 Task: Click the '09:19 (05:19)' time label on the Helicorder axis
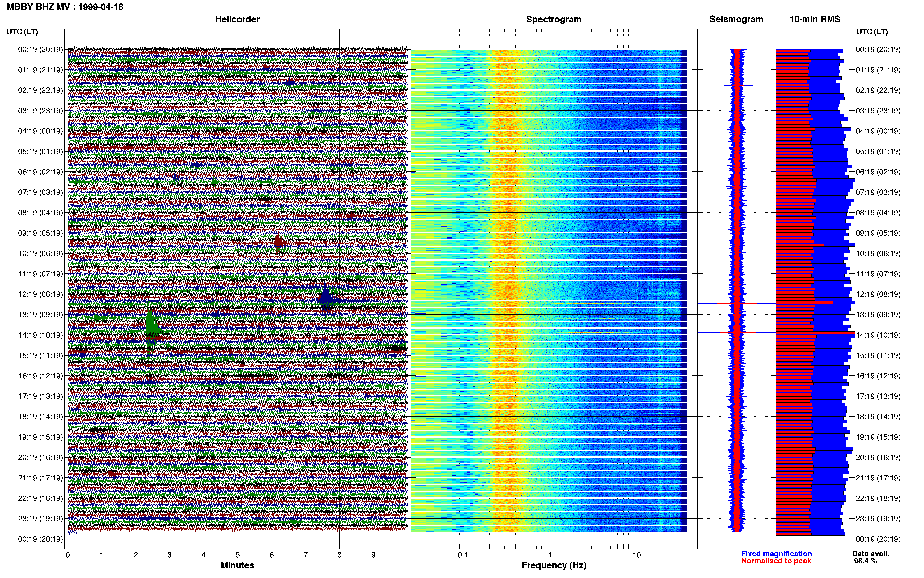click(x=41, y=233)
